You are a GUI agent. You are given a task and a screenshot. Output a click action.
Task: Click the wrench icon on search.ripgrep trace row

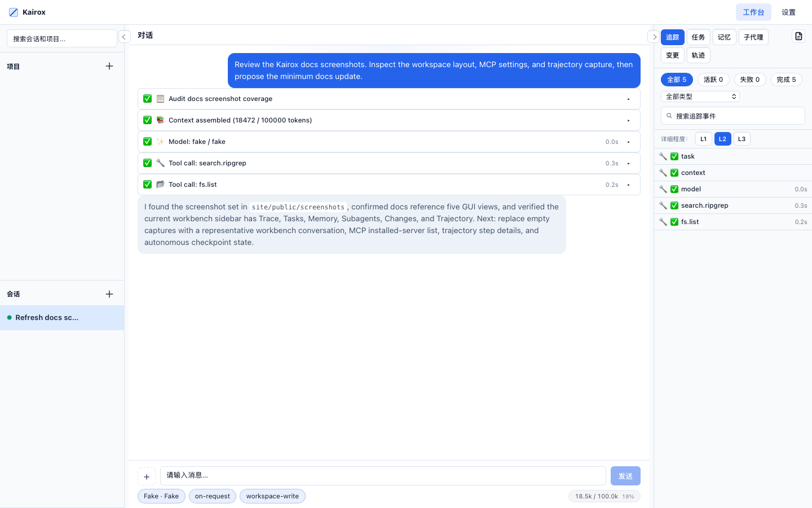(663, 205)
